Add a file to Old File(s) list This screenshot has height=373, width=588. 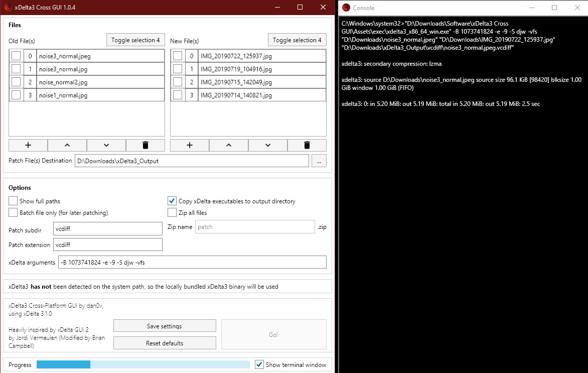point(28,145)
